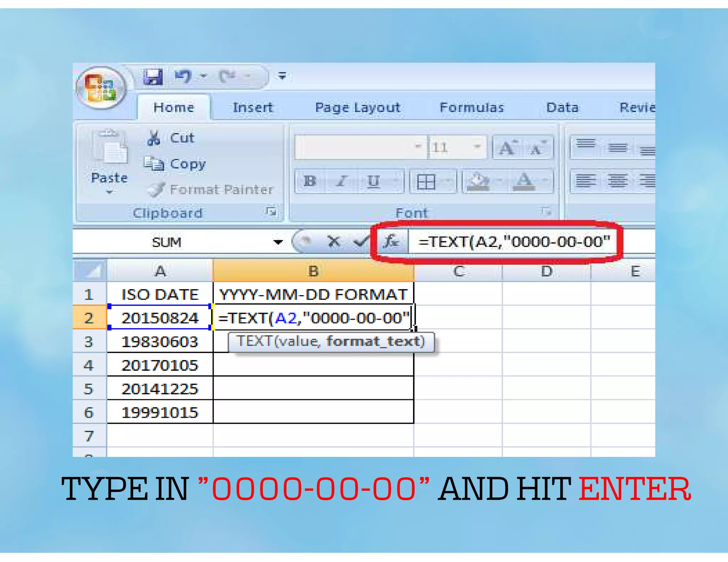Image resolution: width=728 pixels, height=562 pixels.
Task: Switch to the Insert tab
Action: 252,107
